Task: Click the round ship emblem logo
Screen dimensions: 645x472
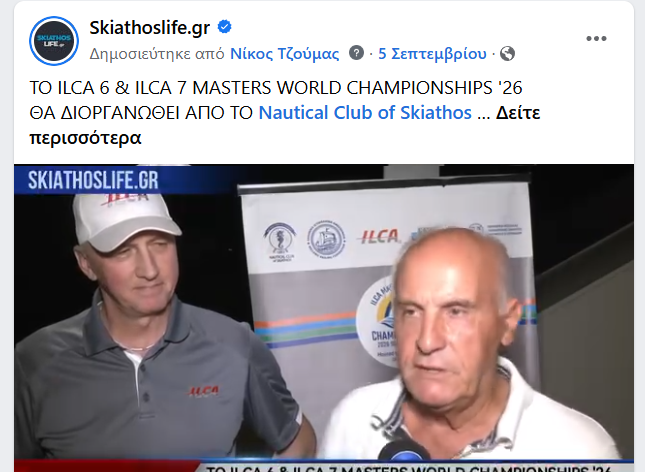Action: 327,240
